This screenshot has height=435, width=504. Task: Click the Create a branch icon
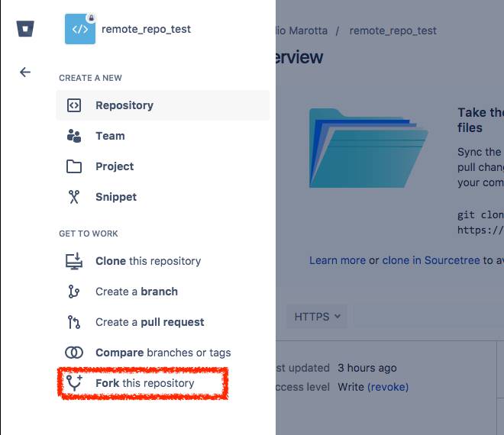tap(74, 292)
